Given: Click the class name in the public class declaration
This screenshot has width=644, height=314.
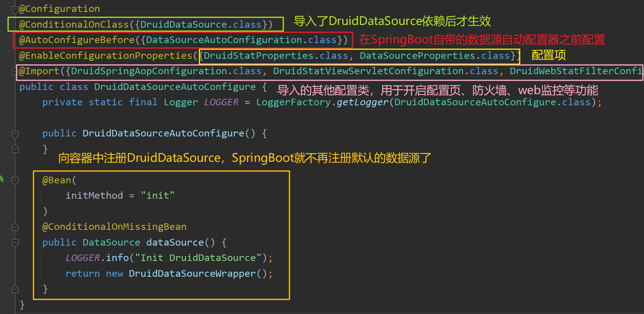Looking at the screenshot, I should coord(175,87).
